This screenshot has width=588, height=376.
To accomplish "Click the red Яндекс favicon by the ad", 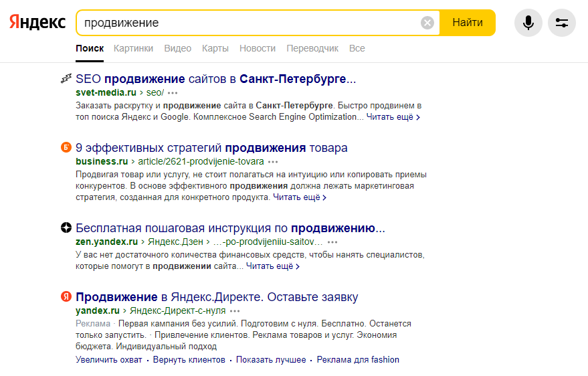I will pyautogui.click(x=66, y=296).
